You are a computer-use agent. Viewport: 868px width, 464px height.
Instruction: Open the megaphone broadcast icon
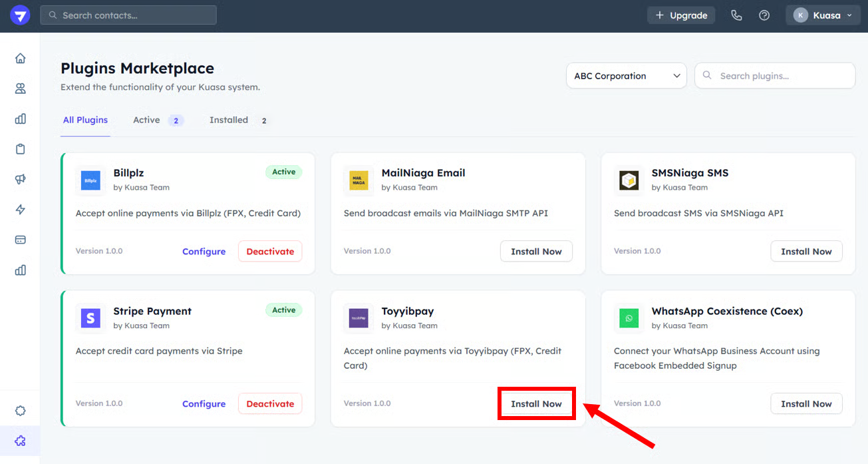20,179
